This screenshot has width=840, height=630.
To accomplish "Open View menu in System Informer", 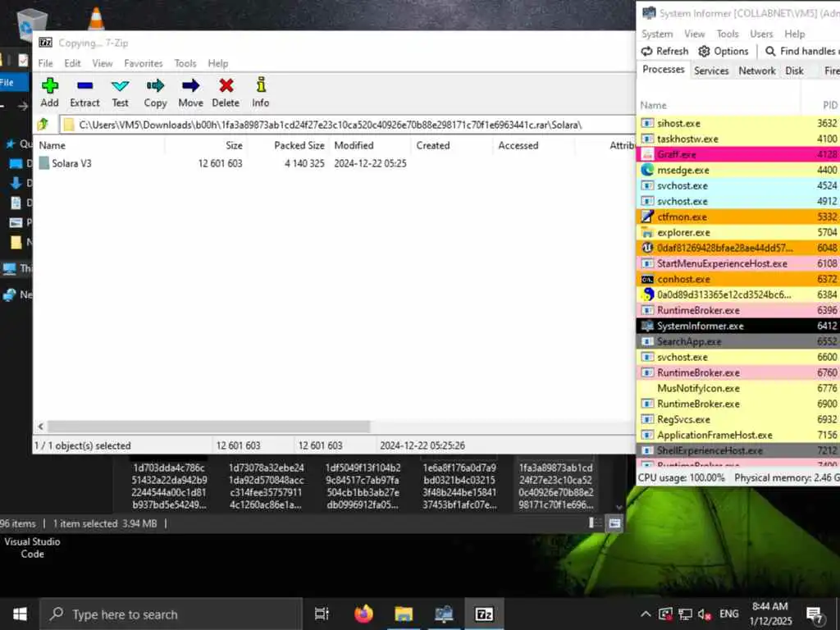I will pos(694,34).
